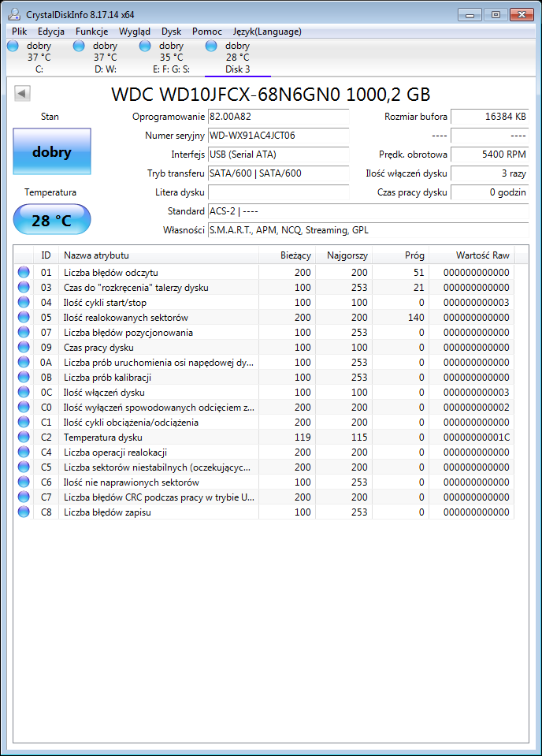This screenshot has width=542, height=756.
Task: Click the CrystalDiskInfo app icon in title bar
Action: coord(14,14)
